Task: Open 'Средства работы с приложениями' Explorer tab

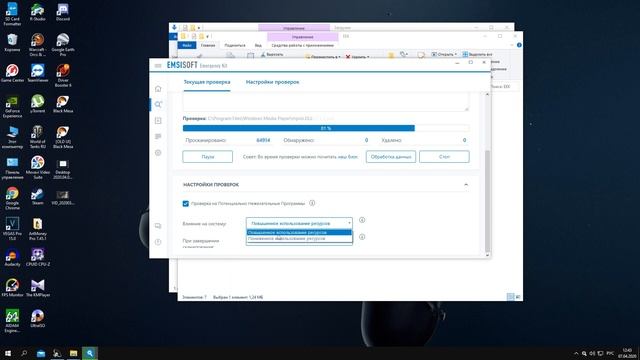Action: click(x=302, y=45)
